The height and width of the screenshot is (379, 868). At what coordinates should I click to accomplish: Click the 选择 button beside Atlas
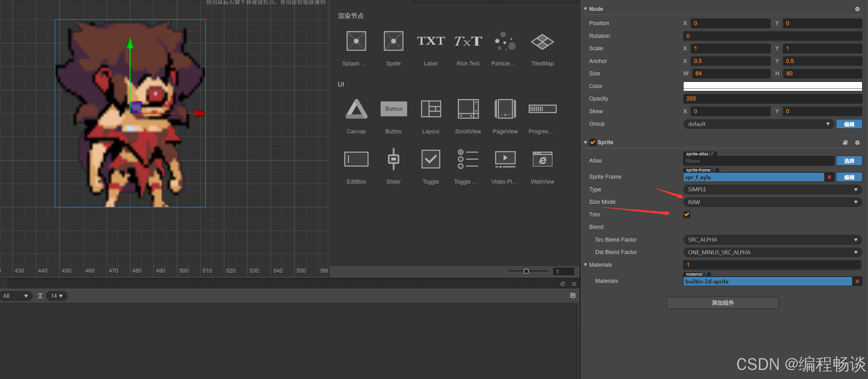pyautogui.click(x=848, y=161)
